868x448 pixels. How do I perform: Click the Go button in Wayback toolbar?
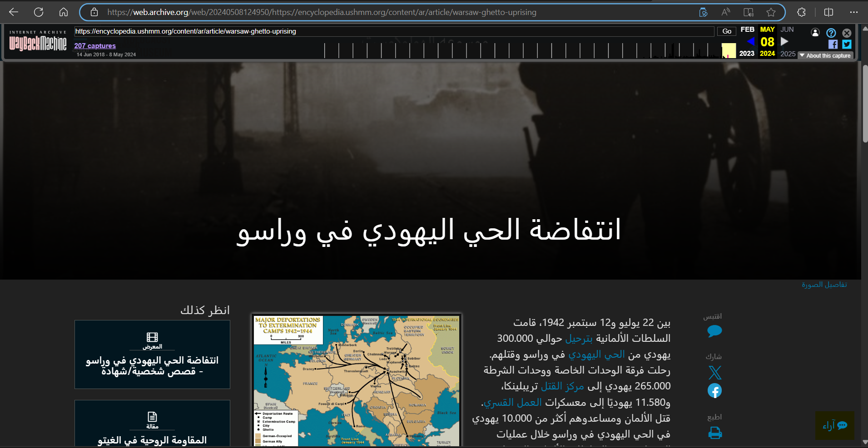pos(727,31)
